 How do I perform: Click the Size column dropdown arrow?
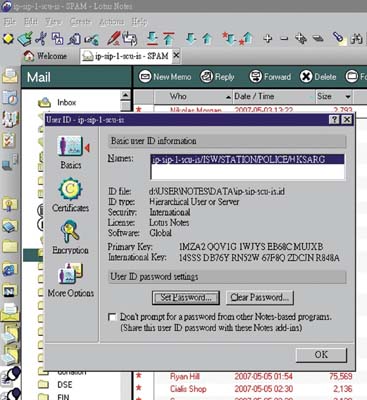click(x=348, y=97)
